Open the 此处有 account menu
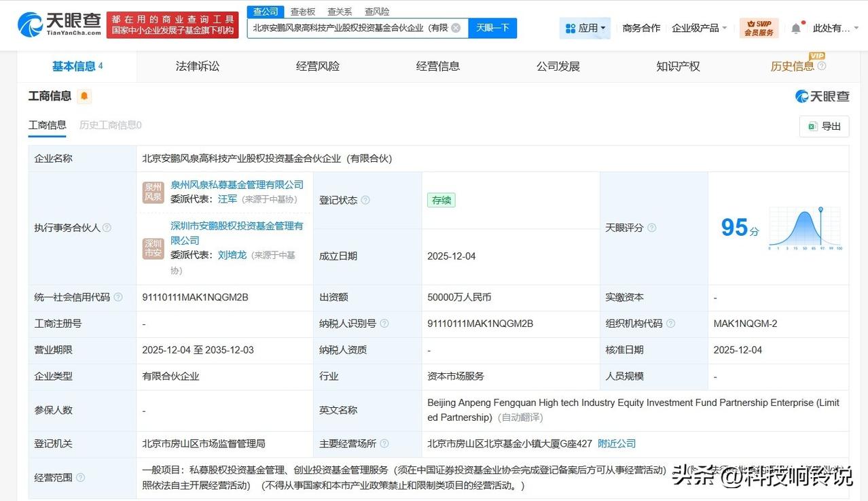This screenshot has height=501, width=868. [832, 28]
